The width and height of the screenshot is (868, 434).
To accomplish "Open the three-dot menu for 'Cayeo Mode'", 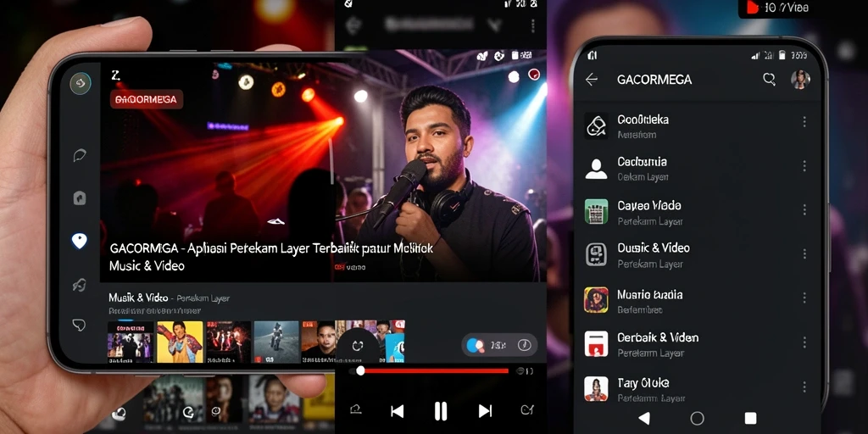I will (804, 209).
